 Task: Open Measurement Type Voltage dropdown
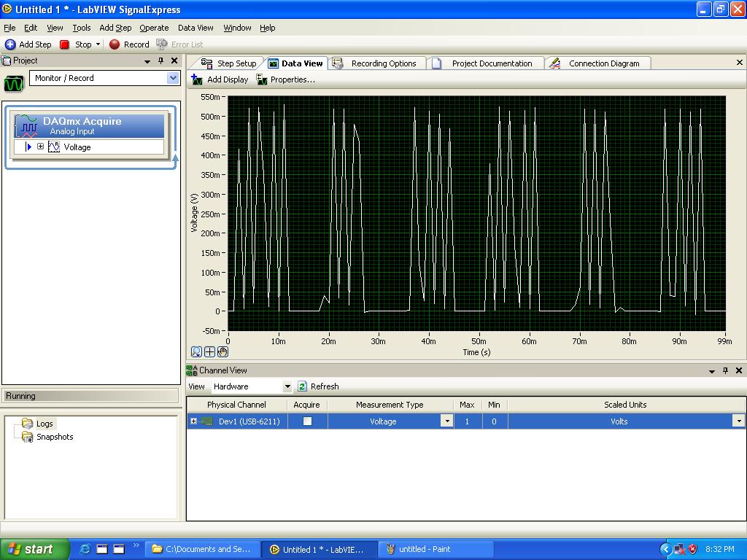(447, 421)
